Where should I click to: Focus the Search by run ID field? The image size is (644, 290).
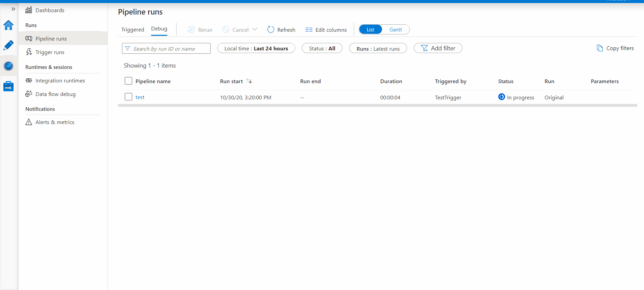tap(166, 48)
